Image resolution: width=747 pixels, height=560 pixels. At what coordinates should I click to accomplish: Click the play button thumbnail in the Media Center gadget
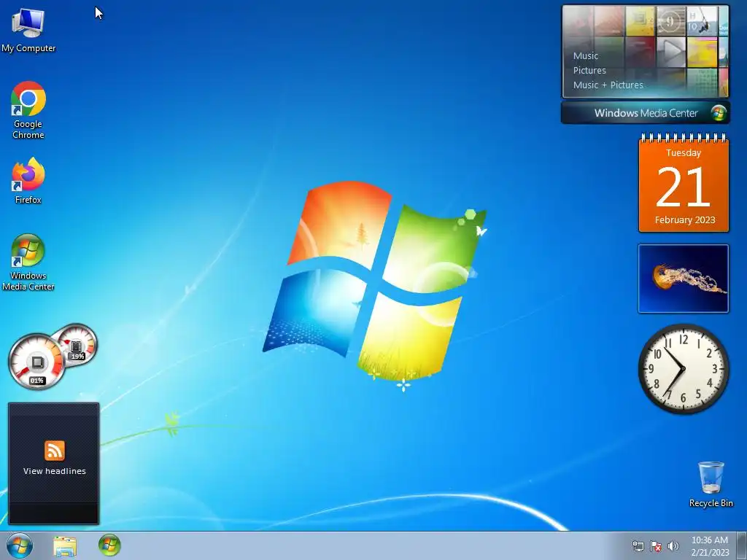(x=671, y=52)
